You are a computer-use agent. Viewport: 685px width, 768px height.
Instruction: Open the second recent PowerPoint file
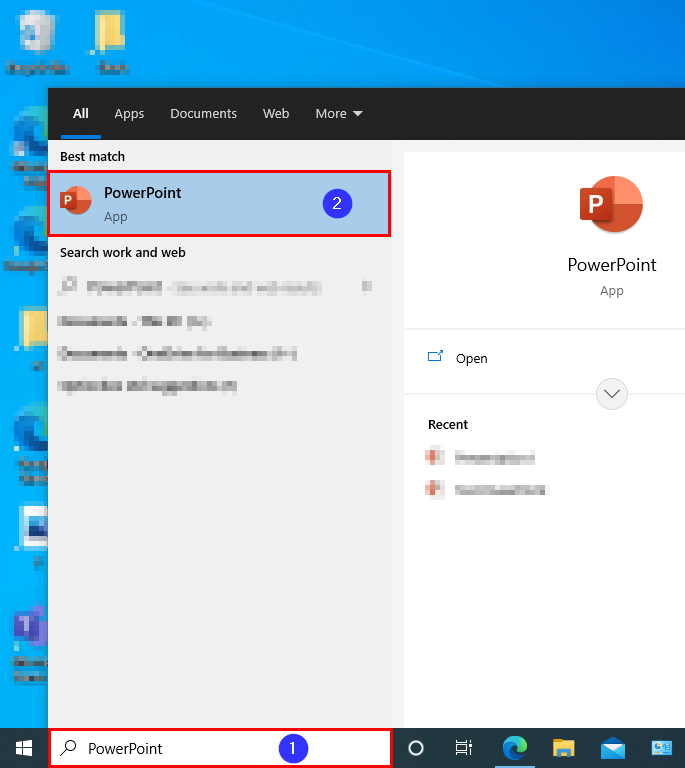[487, 489]
